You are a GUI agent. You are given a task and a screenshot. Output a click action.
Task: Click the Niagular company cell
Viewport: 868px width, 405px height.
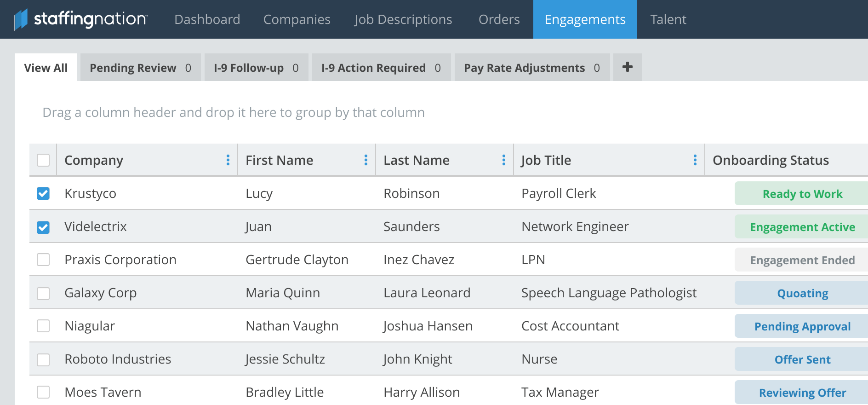90,326
